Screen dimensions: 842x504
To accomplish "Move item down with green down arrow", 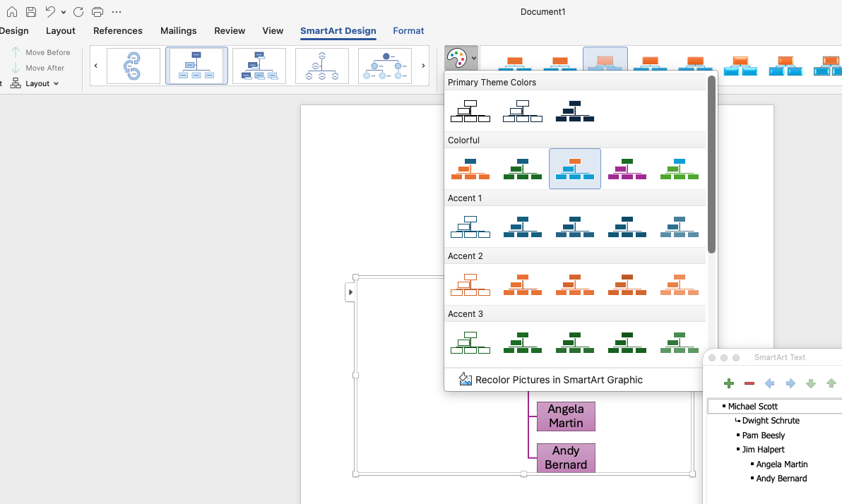I will pos(811,383).
